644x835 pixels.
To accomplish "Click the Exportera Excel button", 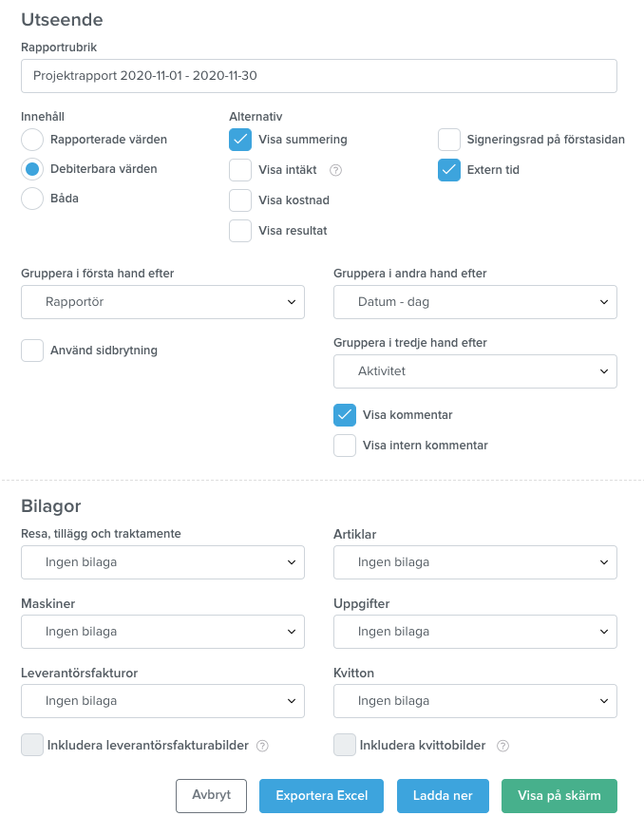I will pos(321,796).
